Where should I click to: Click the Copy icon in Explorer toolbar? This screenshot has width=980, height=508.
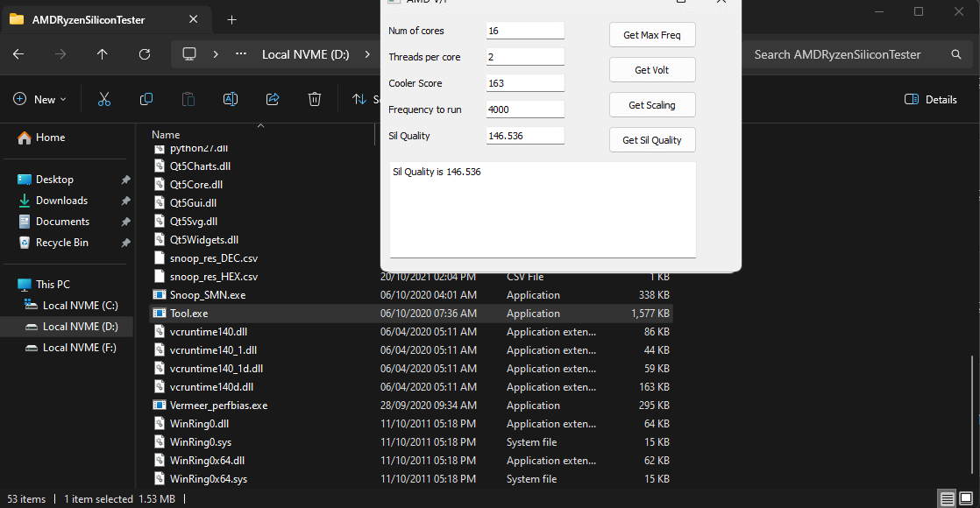146,99
